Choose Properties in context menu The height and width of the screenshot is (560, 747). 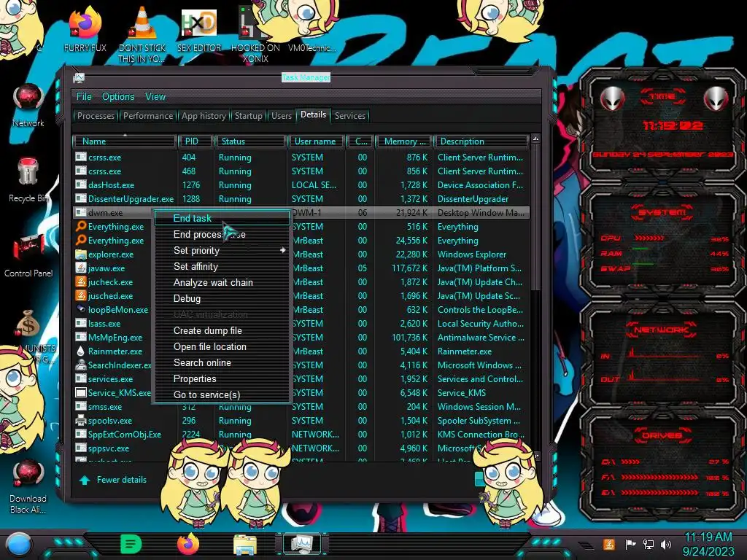222,378
